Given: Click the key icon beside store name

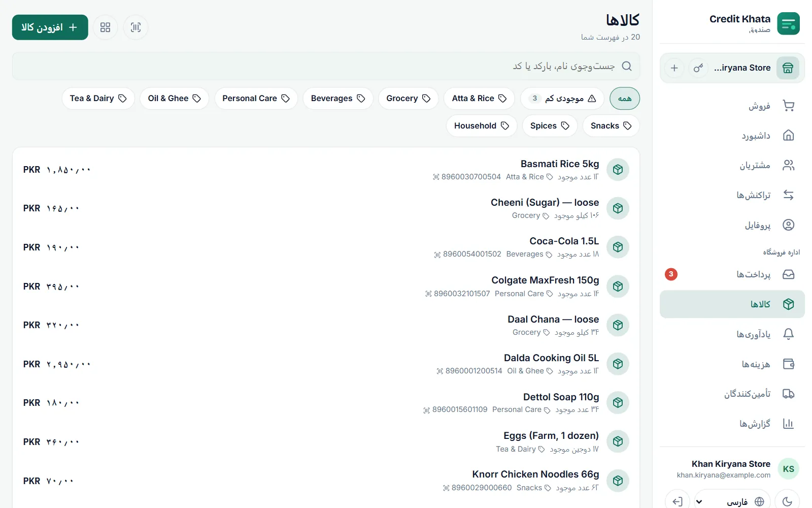Looking at the screenshot, I should coord(698,68).
